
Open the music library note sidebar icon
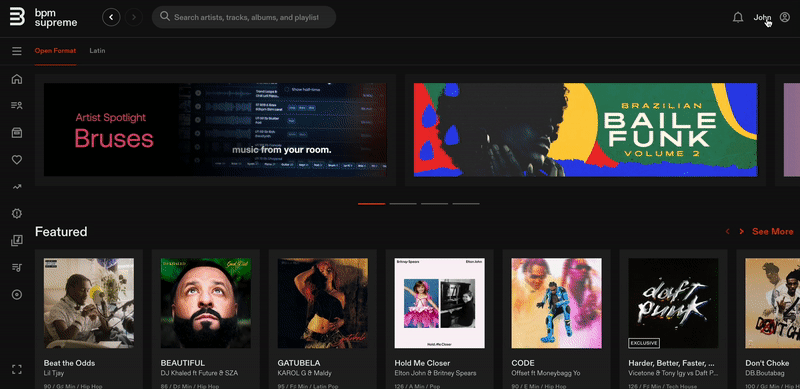[x=17, y=240]
